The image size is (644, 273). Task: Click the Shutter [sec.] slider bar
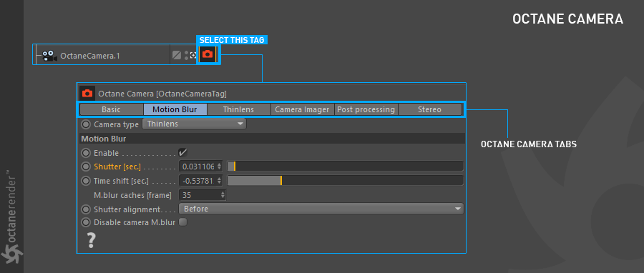point(345,167)
